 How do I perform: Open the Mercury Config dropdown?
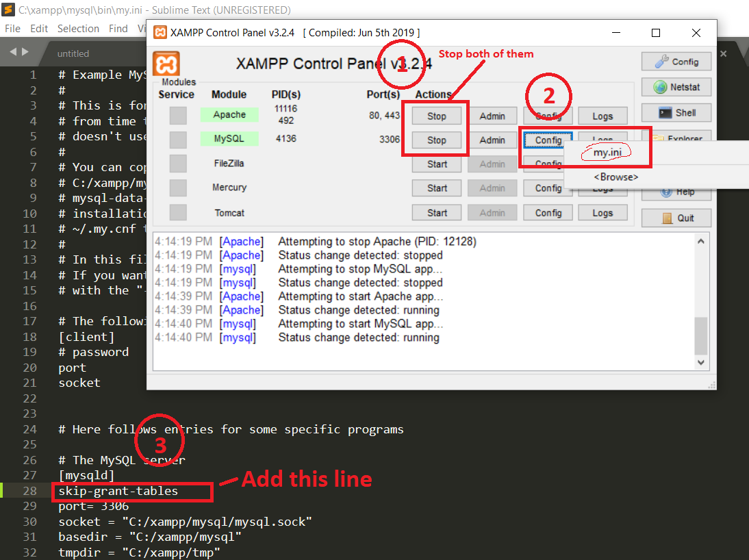548,188
